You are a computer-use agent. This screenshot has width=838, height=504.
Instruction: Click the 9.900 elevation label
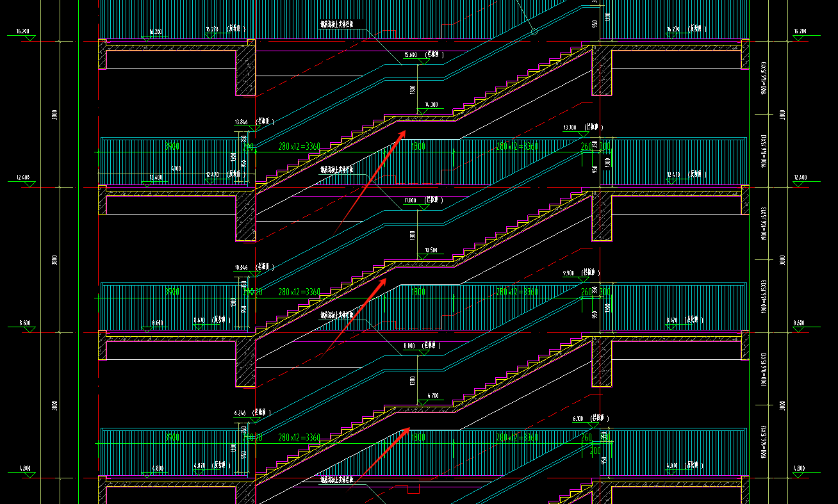(568, 273)
